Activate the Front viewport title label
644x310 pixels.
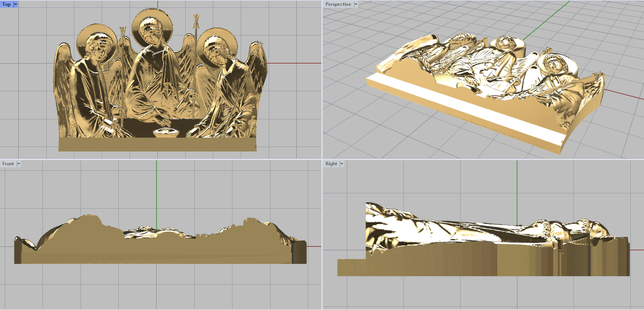(8, 164)
